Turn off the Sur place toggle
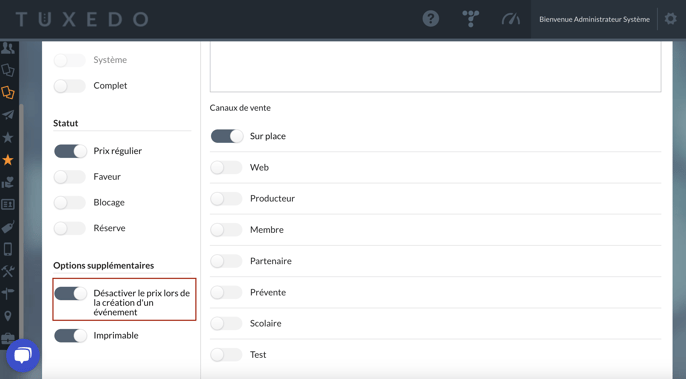Screen dimensions: 686x379 pyautogui.click(x=227, y=136)
